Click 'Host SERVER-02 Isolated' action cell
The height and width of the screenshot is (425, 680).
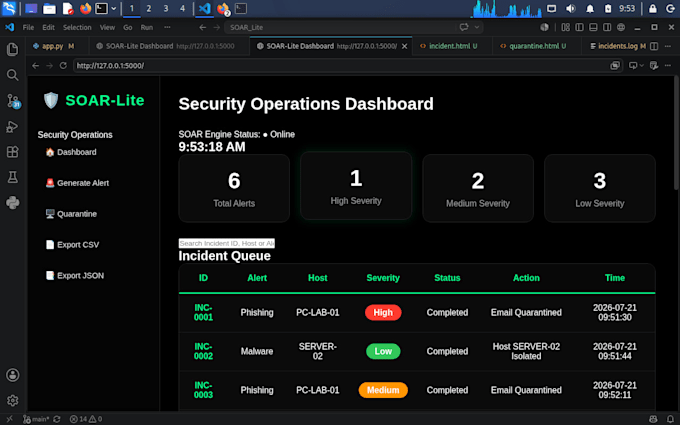526,351
